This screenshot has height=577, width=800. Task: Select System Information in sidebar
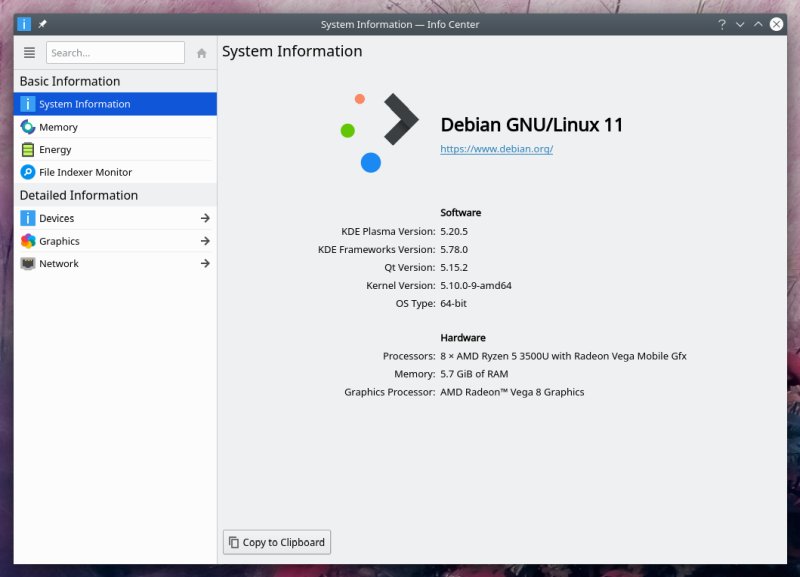pyautogui.click(x=115, y=104)
